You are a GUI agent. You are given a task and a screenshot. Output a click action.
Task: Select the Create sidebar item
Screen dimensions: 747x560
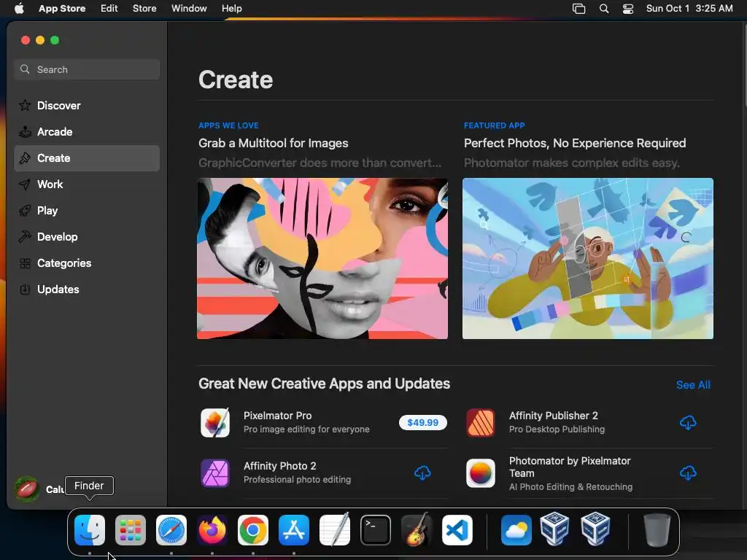point(87,158)
